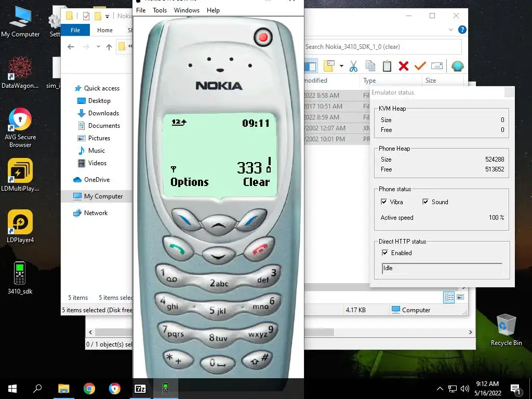The height and width of the screenshot is (399, 532).
Task: Click the Back arrow in File Explorer
Action: 71,47
